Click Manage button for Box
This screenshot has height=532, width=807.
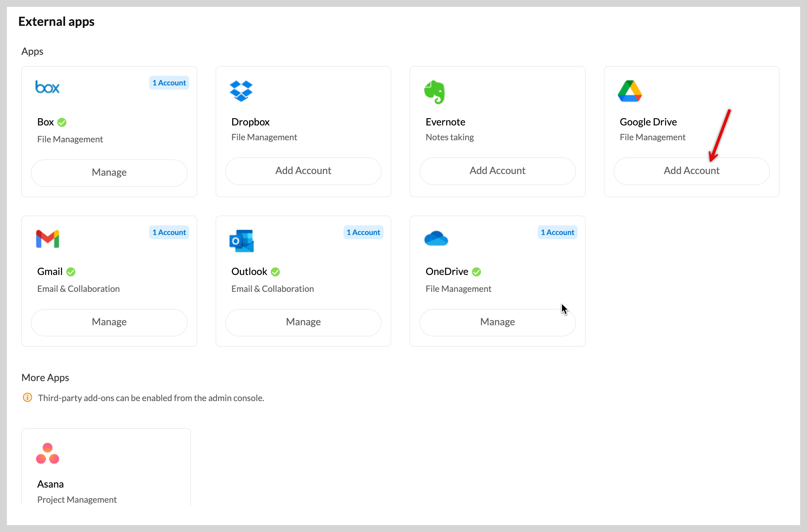(x=109, y=173)
